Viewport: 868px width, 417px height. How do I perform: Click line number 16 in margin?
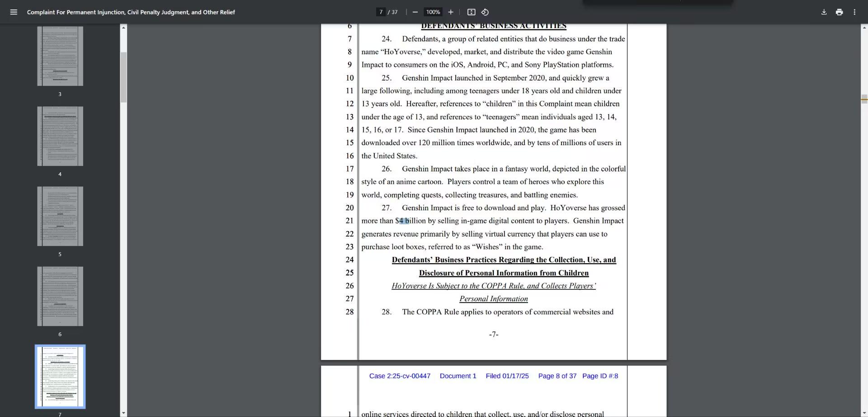click(x=350, y=156)
